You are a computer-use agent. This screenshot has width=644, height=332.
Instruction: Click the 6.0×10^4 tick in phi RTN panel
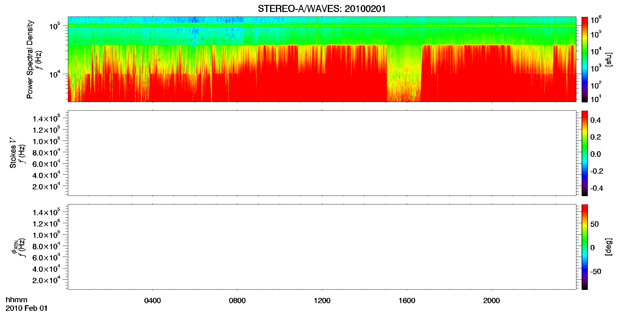[x=46, y=257]
